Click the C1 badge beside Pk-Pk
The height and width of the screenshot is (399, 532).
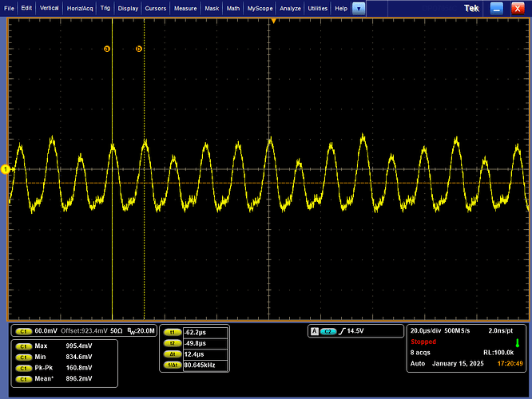(24, 368)
